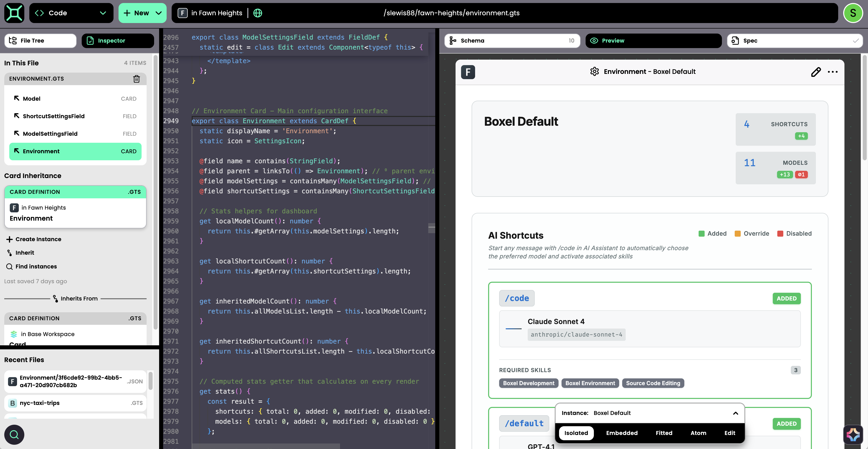Viewport: 868px width, 449px height.
Task: Click the F realm icon in card header
Action: point(468,72)
